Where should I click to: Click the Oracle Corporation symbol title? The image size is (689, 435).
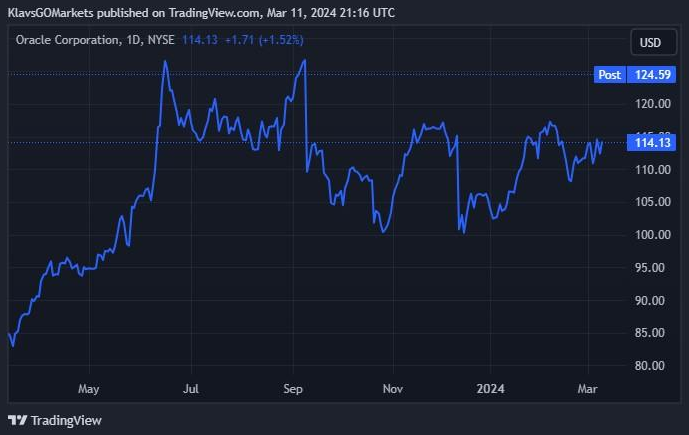(x=66, y=40)
